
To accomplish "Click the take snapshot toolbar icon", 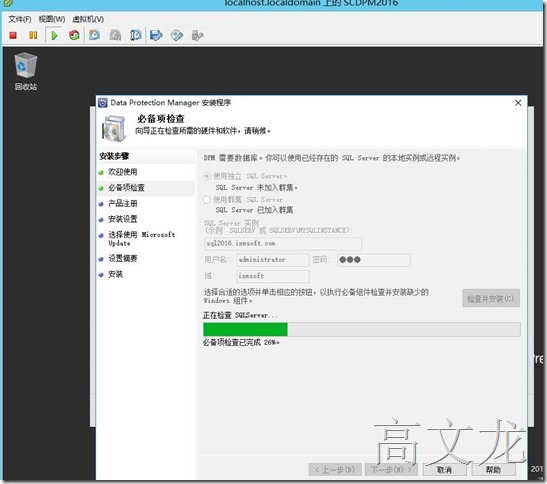I will [x=94, y=35].
